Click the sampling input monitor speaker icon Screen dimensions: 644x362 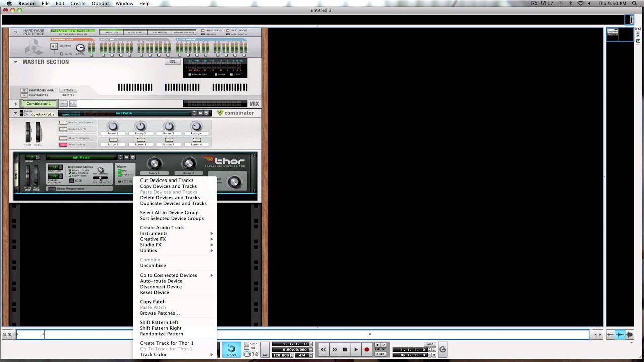pyautogui.click(x=54, y=47)
